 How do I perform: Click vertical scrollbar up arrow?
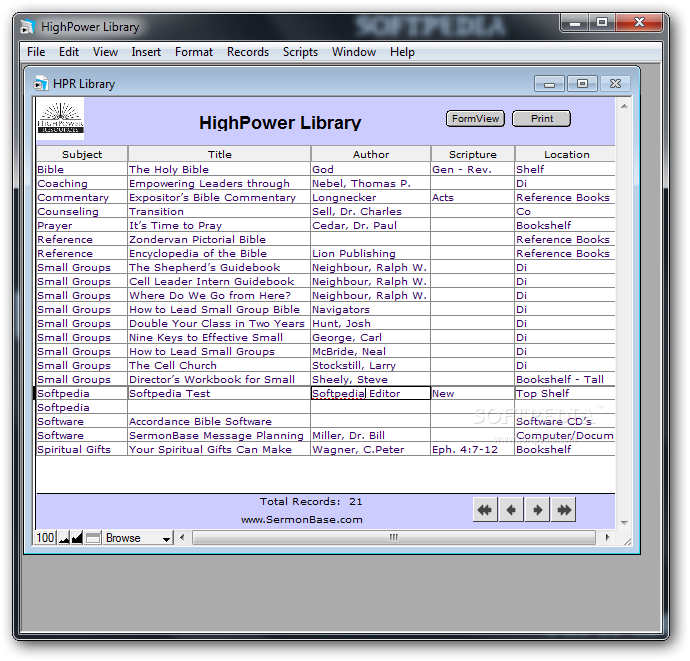[624, 106]
